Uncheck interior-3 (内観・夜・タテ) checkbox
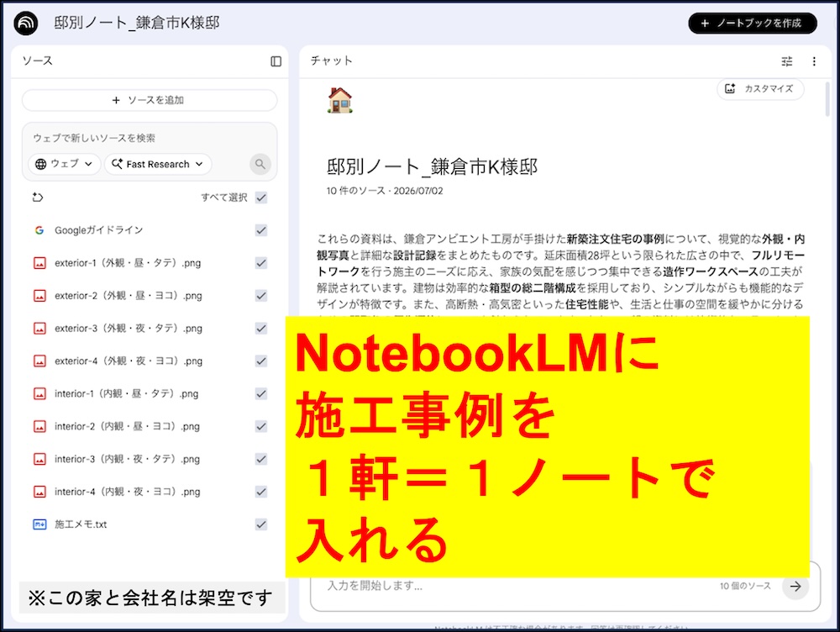 pyautogui.click(x=261, y=459)
